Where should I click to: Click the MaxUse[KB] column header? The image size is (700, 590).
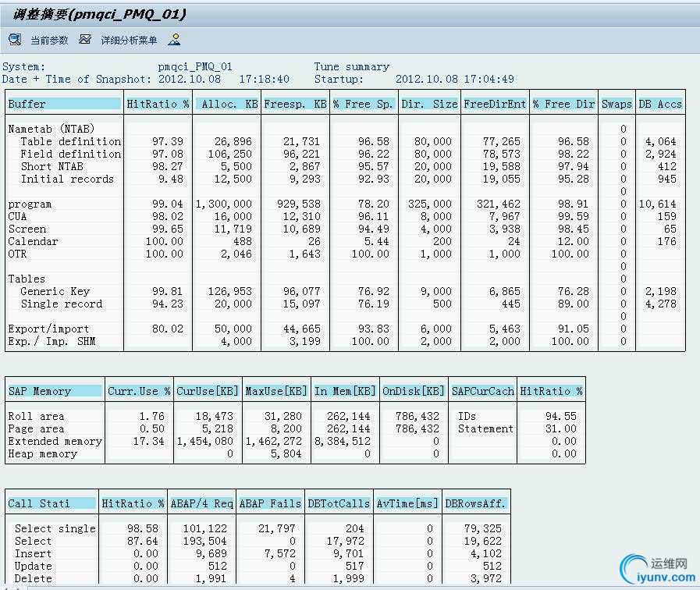pos(276,392)
